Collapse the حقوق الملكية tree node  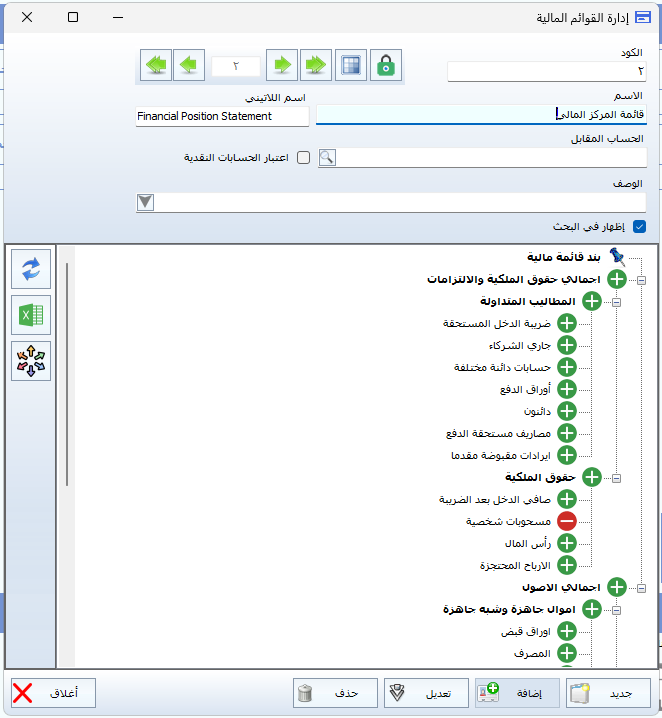pyautogui.click(x=616, y=479)
